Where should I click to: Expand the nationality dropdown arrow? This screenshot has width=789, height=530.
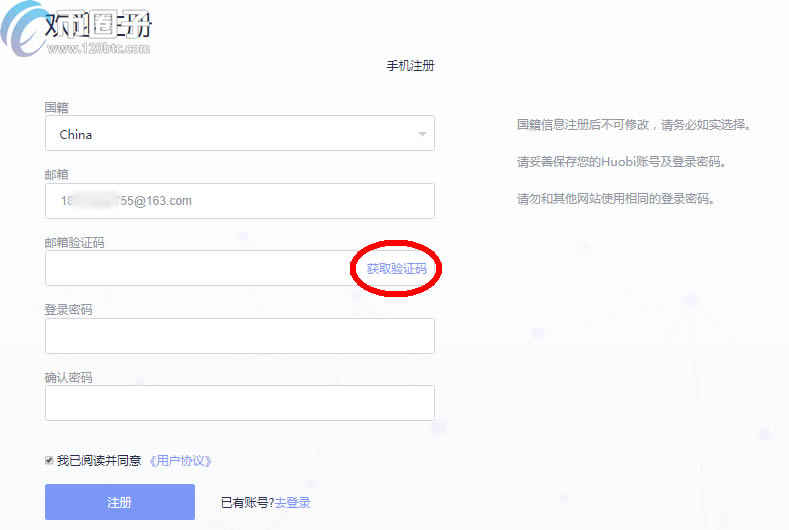tap(423, 134)
